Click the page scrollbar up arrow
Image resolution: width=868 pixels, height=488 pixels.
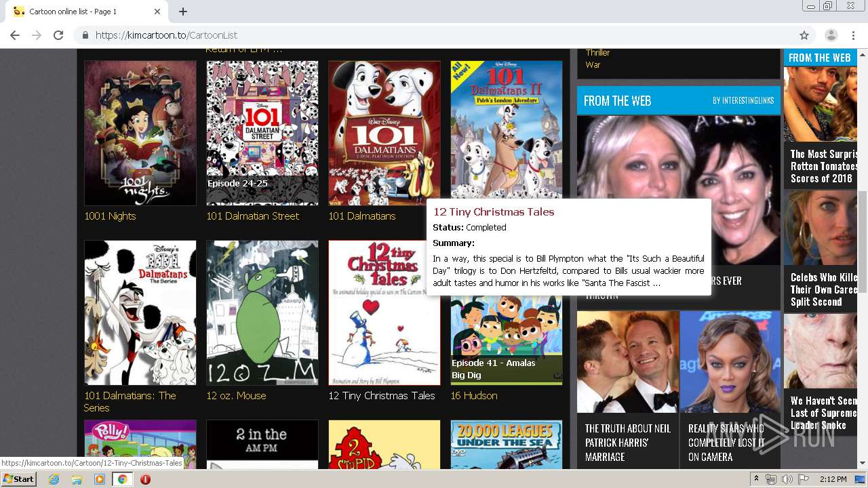point(863,54)
